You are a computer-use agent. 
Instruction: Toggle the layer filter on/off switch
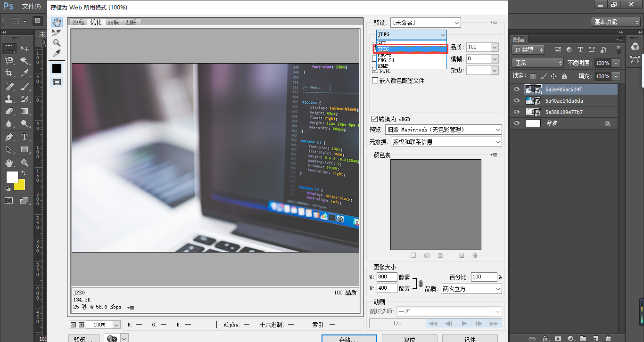point(619,49)
